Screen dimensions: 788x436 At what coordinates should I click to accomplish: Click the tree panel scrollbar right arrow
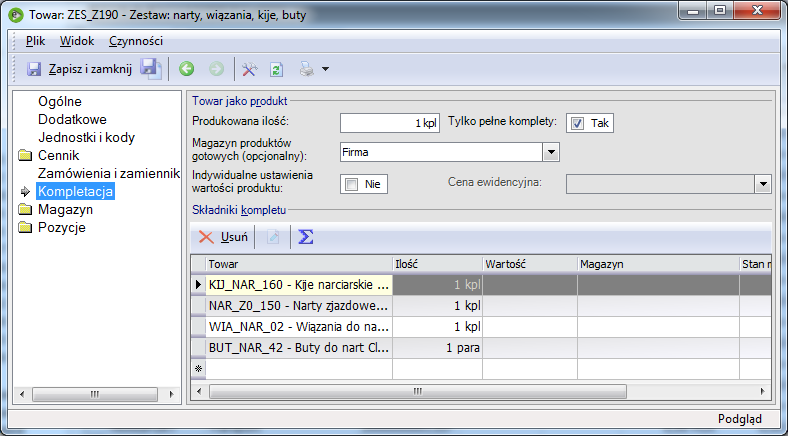click(x=171, y=395)
